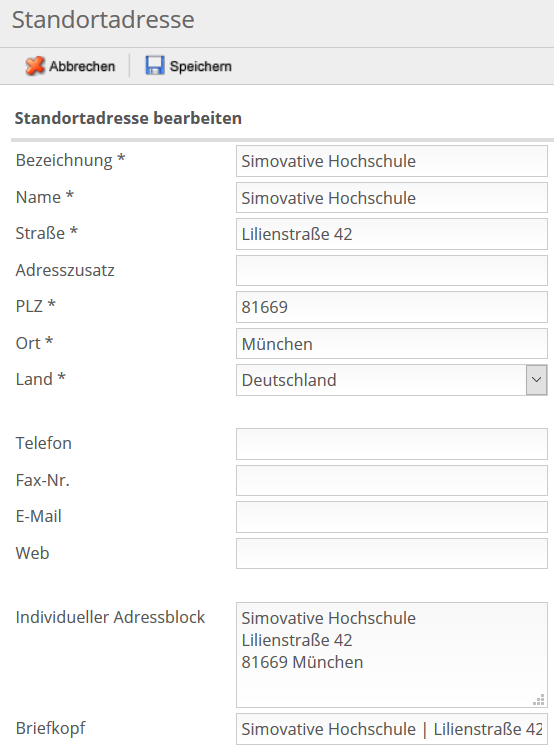Click the Speichern button label

(x=201, y=66)
